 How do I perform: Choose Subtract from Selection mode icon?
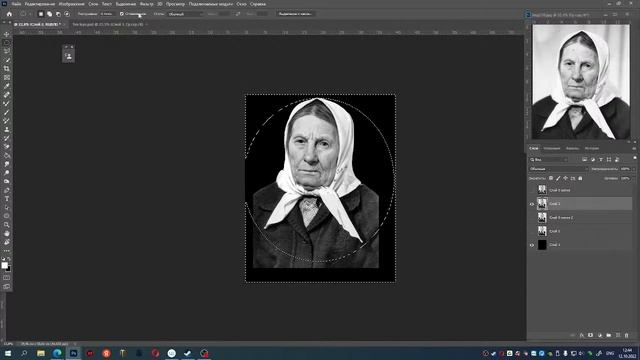(58, 14)
